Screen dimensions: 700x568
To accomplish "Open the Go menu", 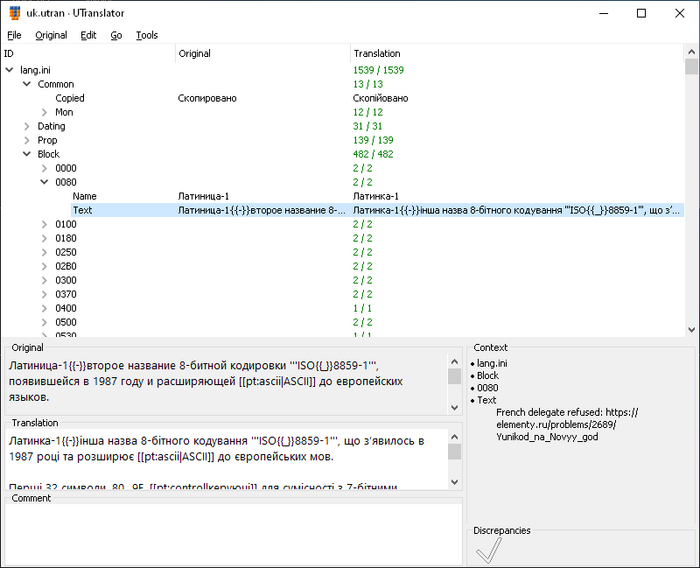I will [116, 35].
